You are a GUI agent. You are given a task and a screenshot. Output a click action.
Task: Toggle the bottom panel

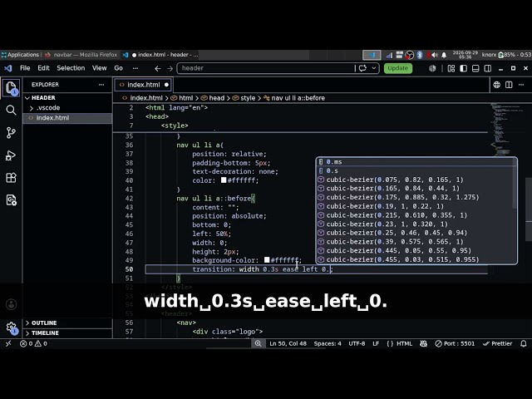(475, 68)
